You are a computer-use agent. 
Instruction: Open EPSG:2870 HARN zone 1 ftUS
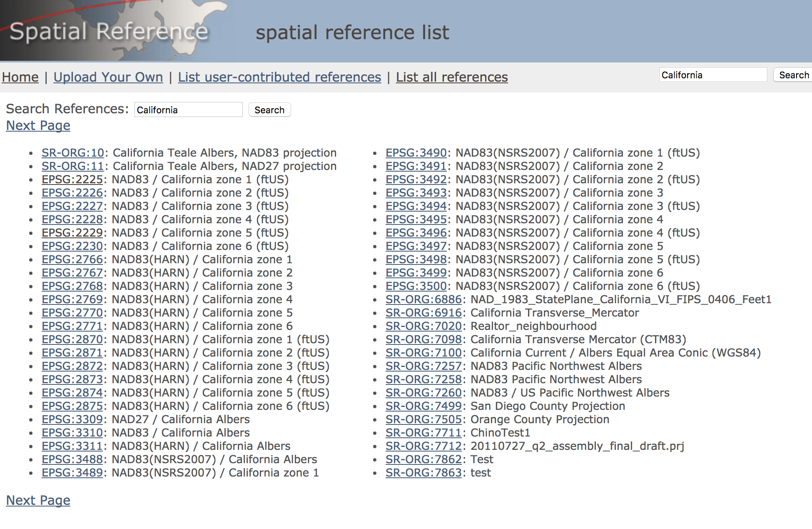(x=72, y=339)
